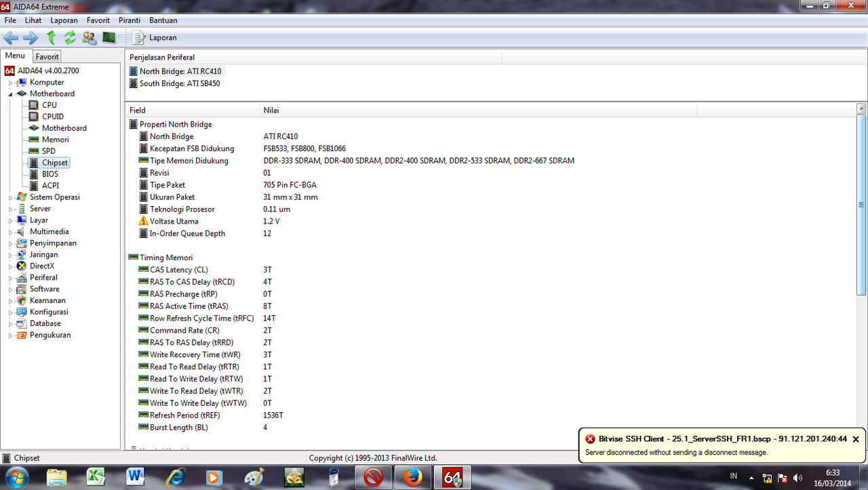The image size is (868, 490).
Task: Open the Piranti menu
Action: coord(130,20)
